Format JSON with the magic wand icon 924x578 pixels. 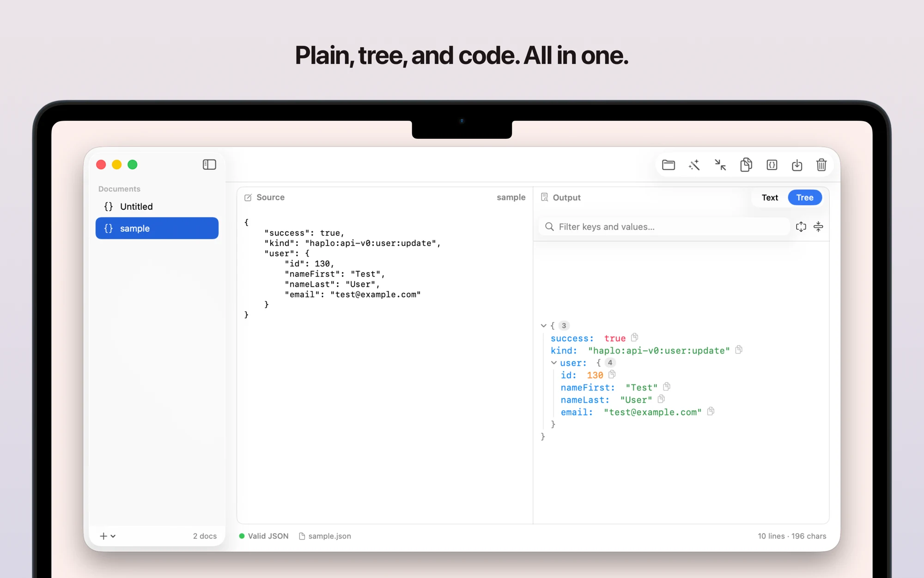(x=694, y=165)
